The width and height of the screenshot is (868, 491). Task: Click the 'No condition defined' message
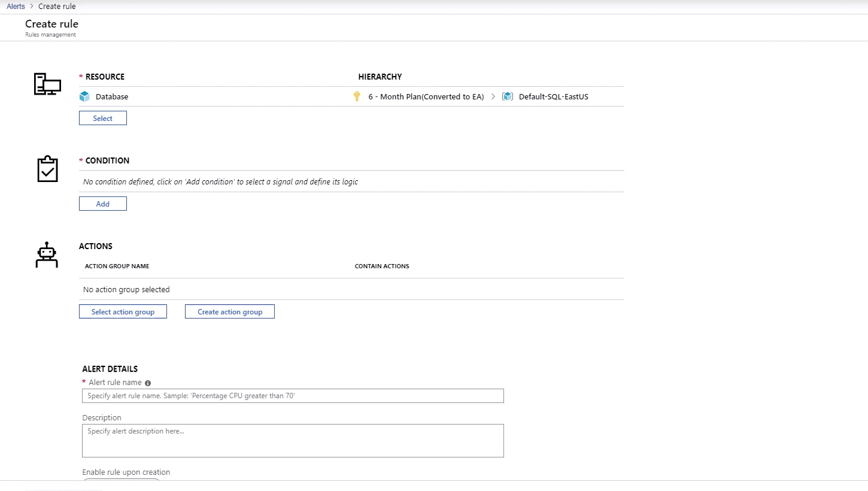pos(220,181)
